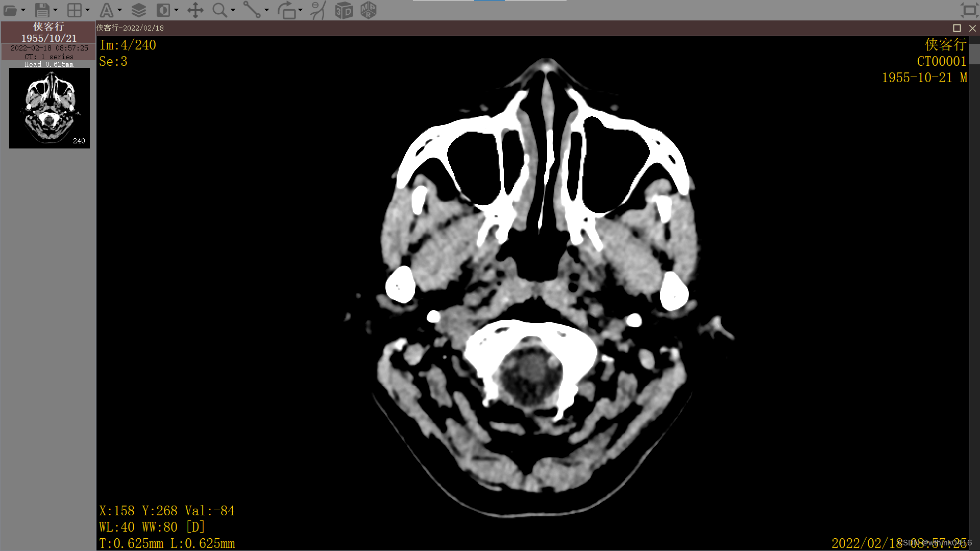Viewport: 980px width, 551px height.
Task: Open the MPR reconstruction view
Action: coord(368,10)
